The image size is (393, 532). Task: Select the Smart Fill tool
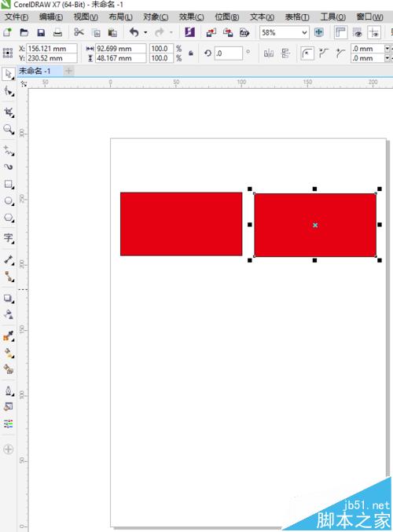coord(9,369)
